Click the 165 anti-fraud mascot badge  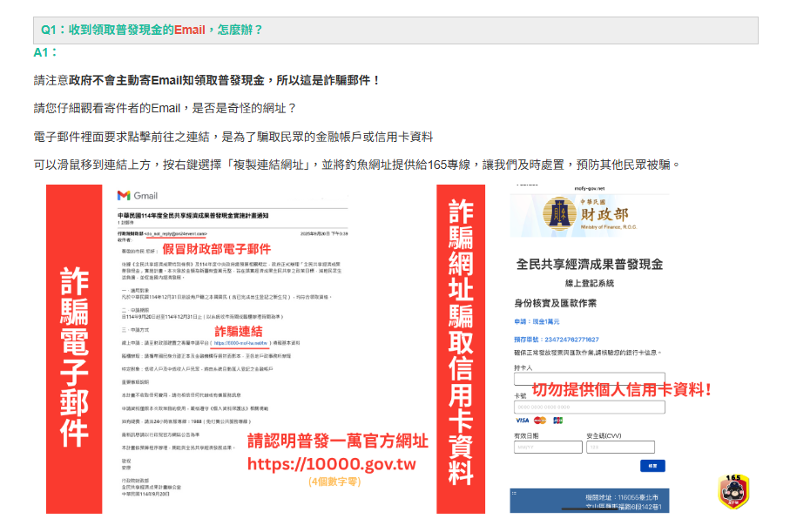click(x=733, y=491)
